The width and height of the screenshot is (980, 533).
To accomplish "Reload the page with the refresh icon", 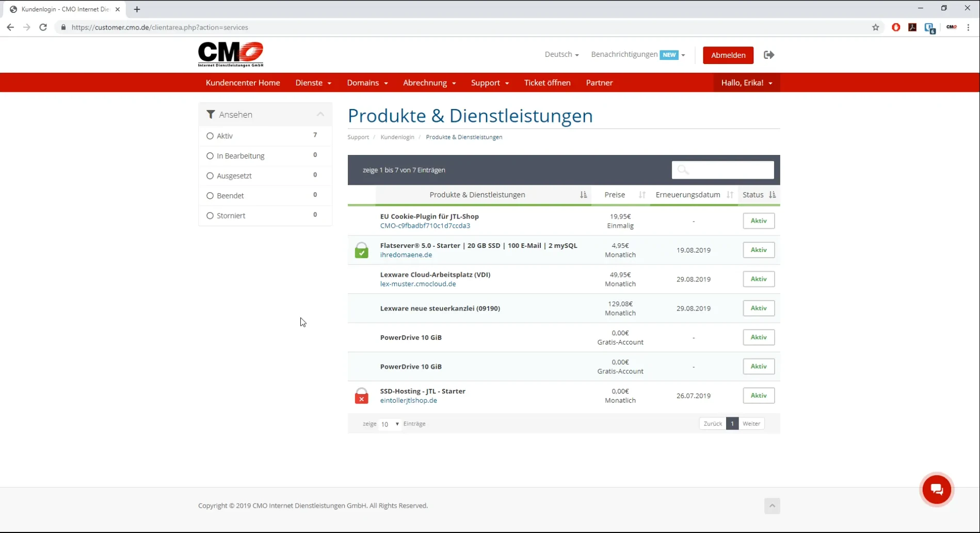I will (43, 27).
